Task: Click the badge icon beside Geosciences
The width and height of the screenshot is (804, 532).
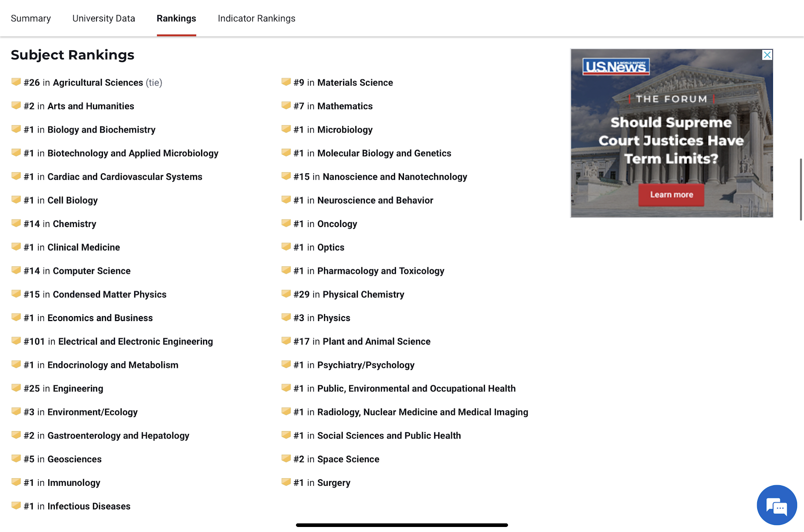Action: [16, 459]
